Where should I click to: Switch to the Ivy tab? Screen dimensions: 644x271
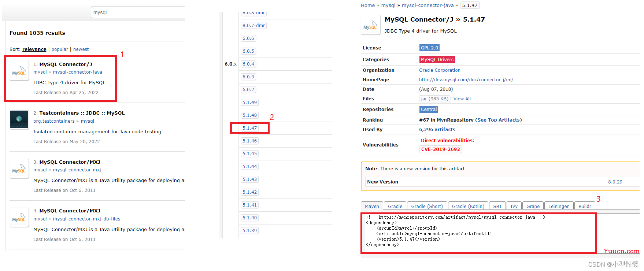point(514,206)
